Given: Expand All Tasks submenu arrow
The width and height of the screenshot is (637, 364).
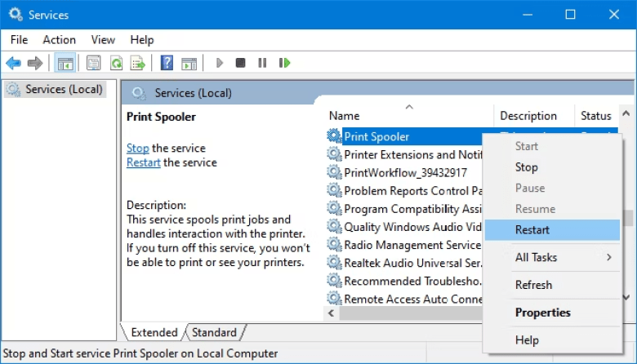Looking at the screenshot, I should coord(608,257).
